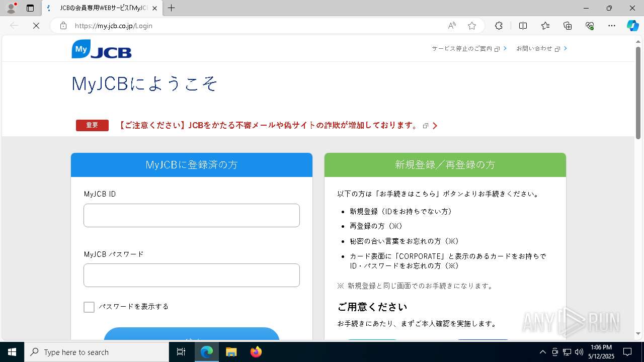Click 秘密の合い言葉をお忘れの方 item

pos(405,241)
